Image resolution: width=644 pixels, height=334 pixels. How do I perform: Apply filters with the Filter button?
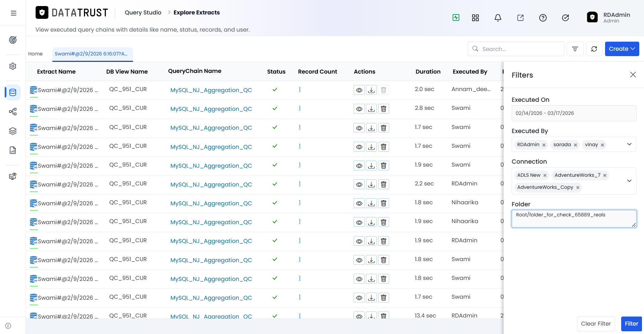tap(631, 324)
